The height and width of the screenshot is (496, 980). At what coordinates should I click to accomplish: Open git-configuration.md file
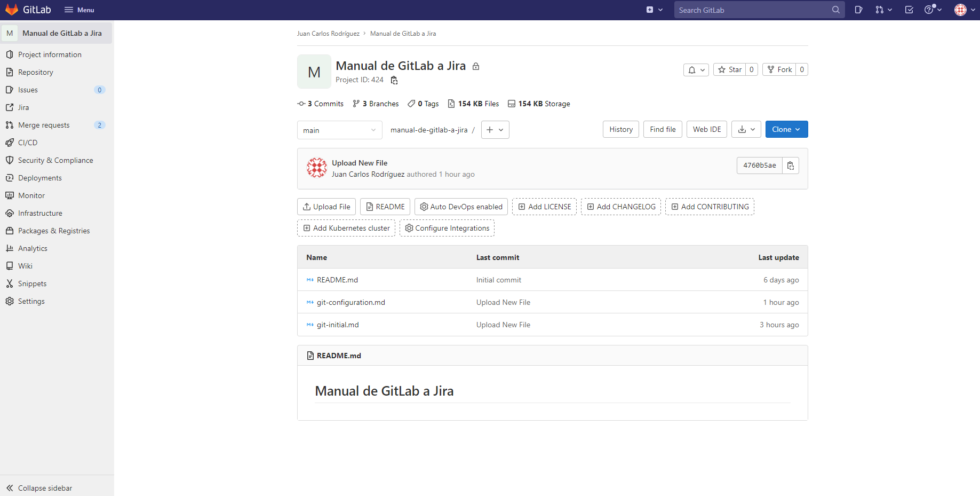point(351,302)
